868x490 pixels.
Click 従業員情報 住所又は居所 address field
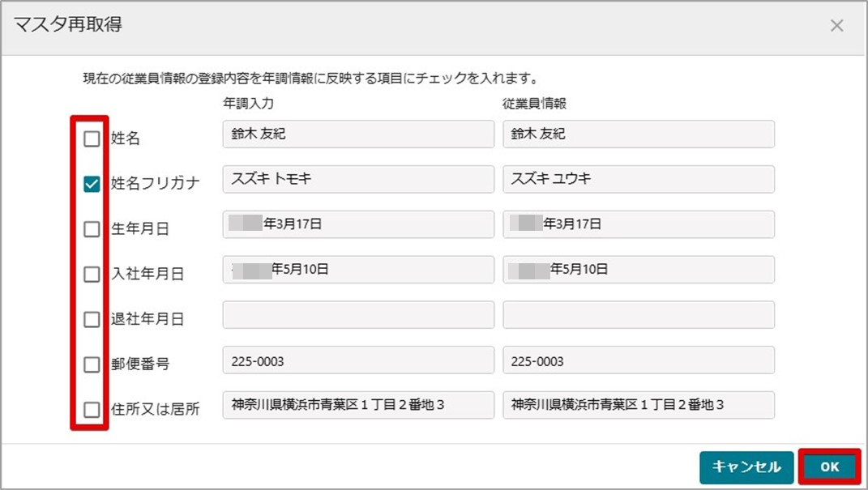pos(639,406)
